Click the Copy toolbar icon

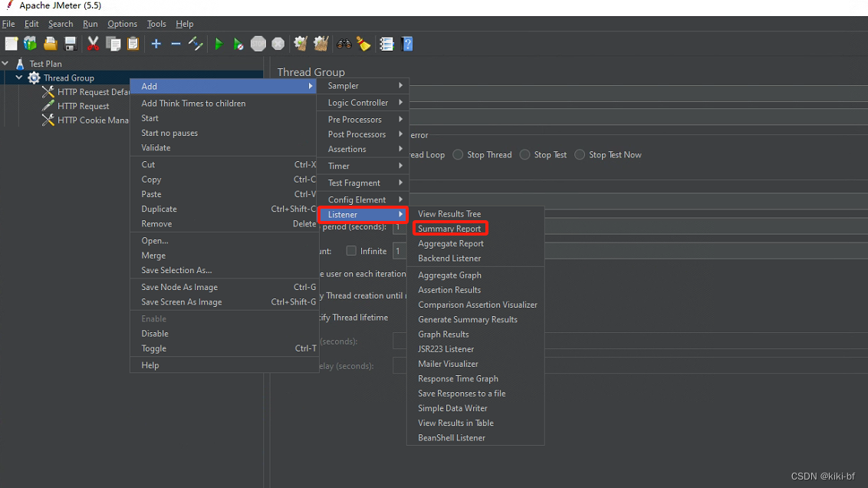pyautogui.click(x=113, y=44)
